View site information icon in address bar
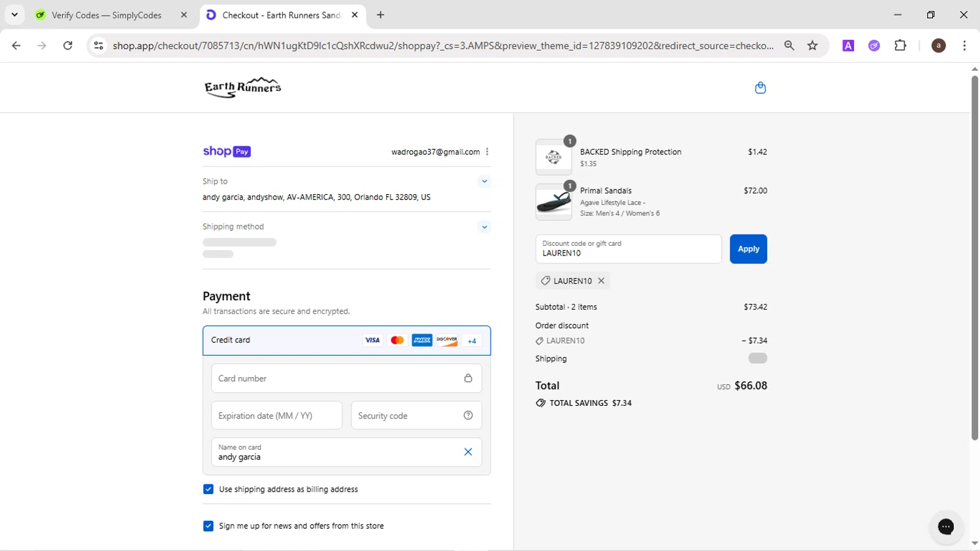 point(99,46)
